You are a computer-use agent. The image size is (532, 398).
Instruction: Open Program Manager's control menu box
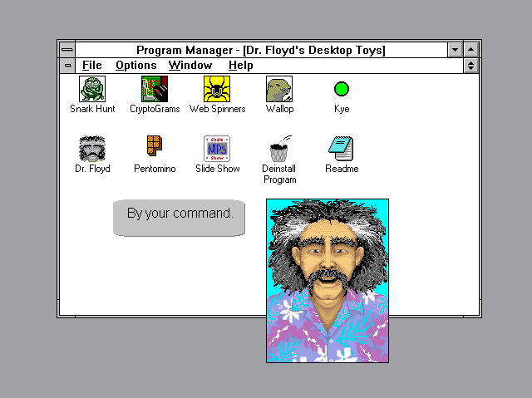click(x=67, y=50)
